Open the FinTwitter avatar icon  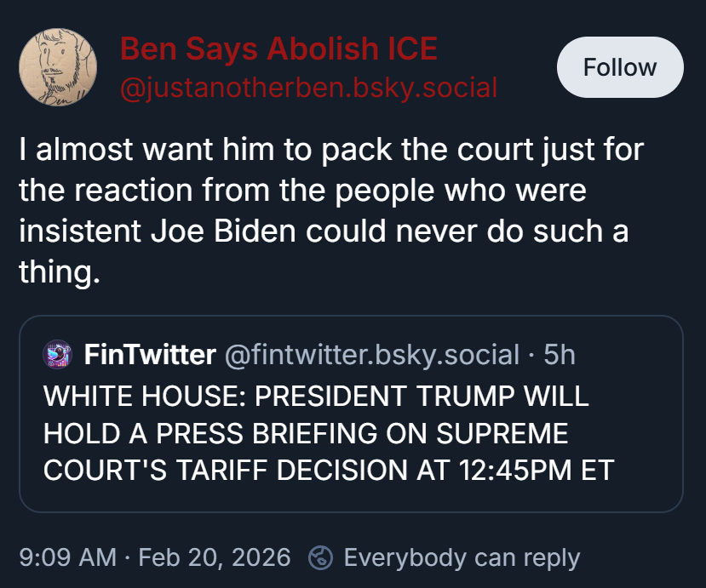point(58,354)
